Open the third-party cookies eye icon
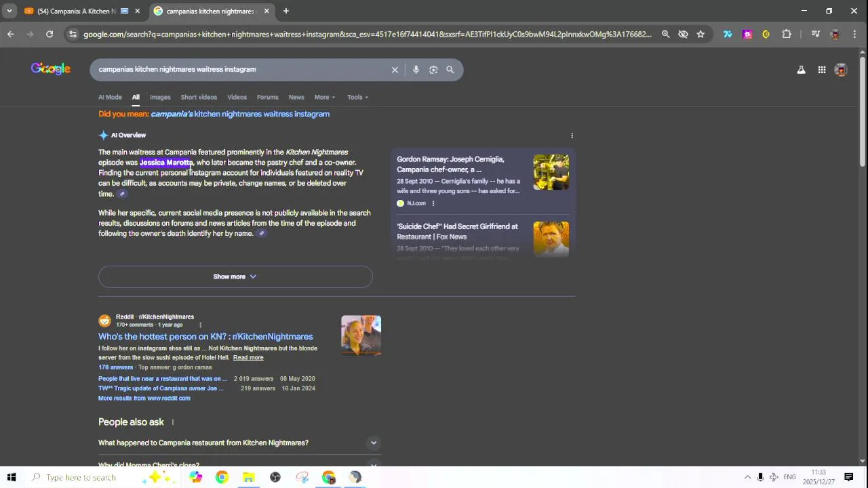Viewport: 868px width, 488px height. point(683,34)
